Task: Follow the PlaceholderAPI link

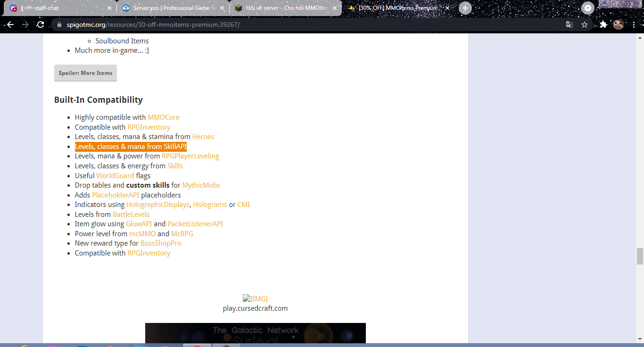Action: pyautogui.click(x=116, y=195)
